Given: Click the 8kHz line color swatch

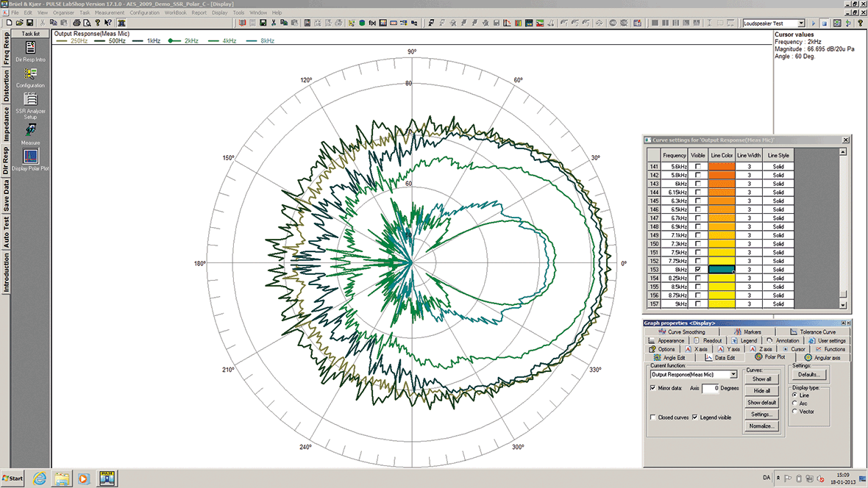Looking at the screenshot, I should [x=722, y=270].
